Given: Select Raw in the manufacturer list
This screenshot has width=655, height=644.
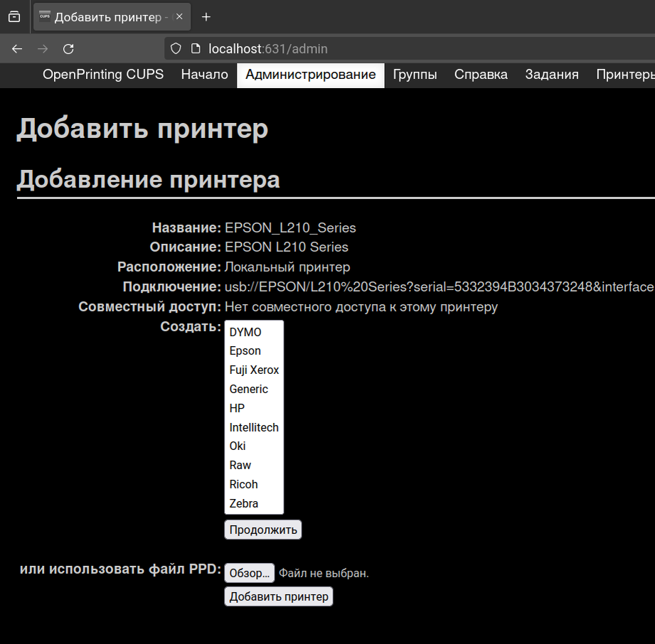Looking at the screenshot, I should [x=254, y=466].
